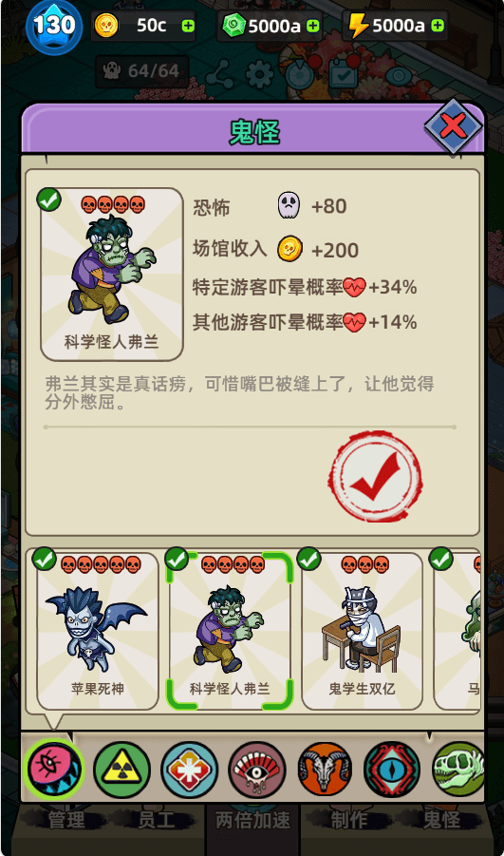Select the ram skull category icon
This screenshot has height=856, width=504.
coord(326,770)
